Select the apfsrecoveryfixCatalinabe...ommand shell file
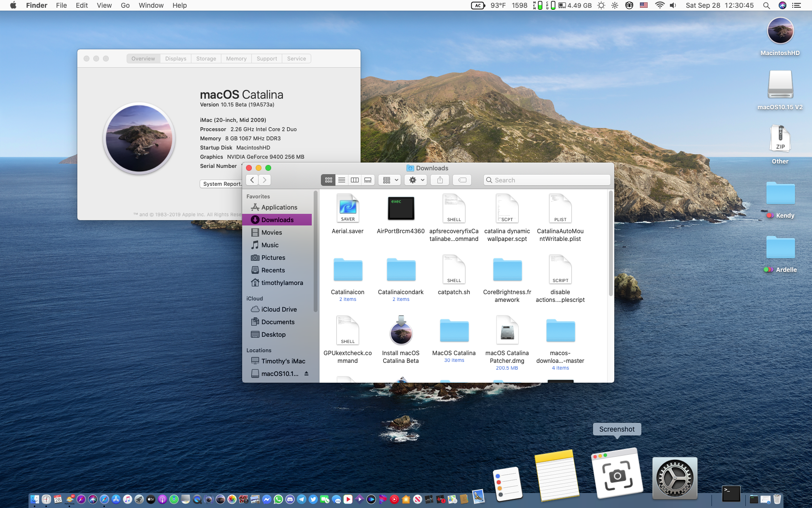Screen dimensions: 812x508 pos(454,209)
